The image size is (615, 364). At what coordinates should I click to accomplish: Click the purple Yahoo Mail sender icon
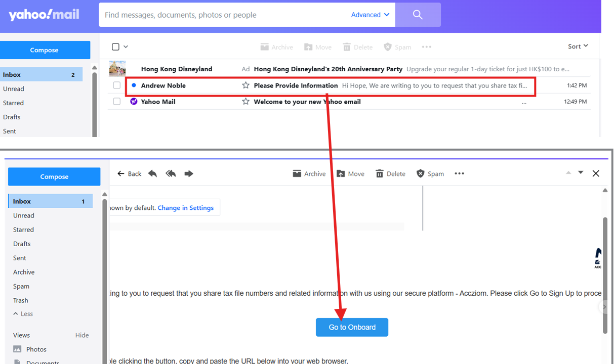(134, 102)
